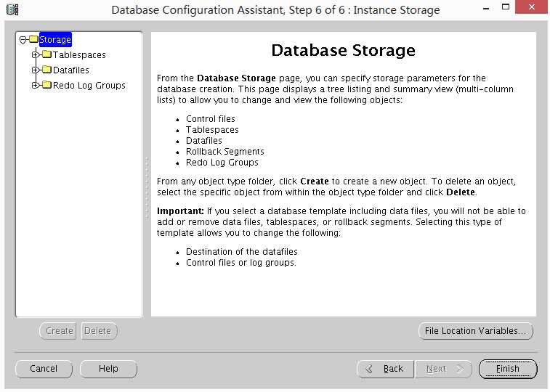Click the application icon in title bar
This screenshot has height=392, width=550.
tap(12, 9)
